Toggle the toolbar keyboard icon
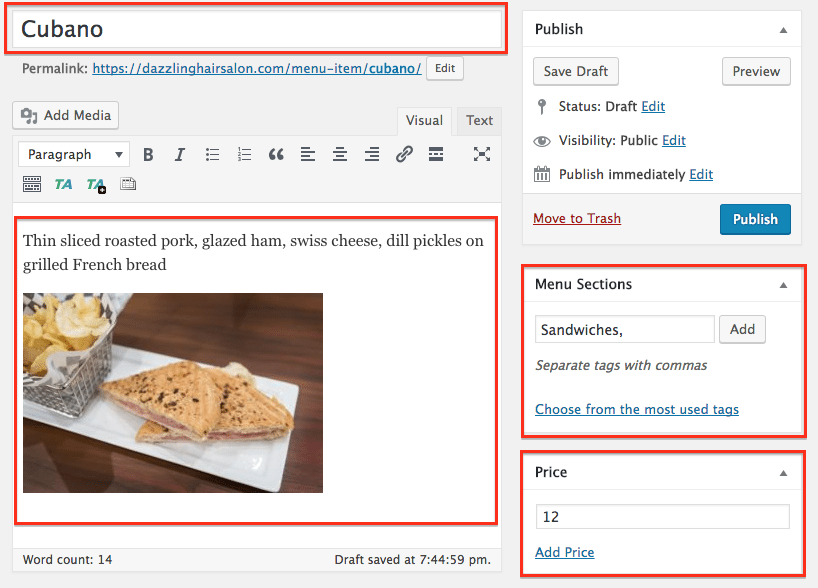 (32, 184)
